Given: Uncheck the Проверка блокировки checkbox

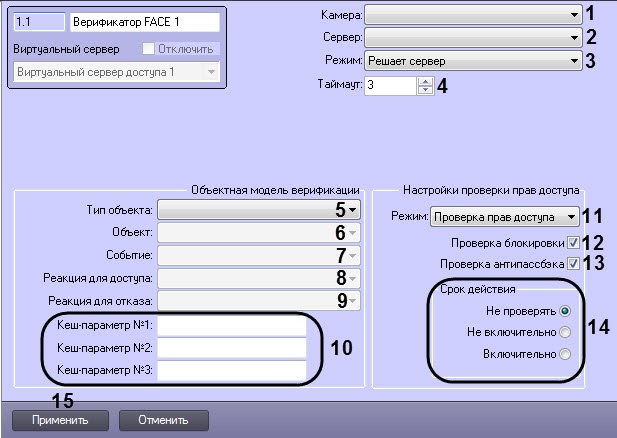Looking at the screenshot, I should tap(572, 242).
